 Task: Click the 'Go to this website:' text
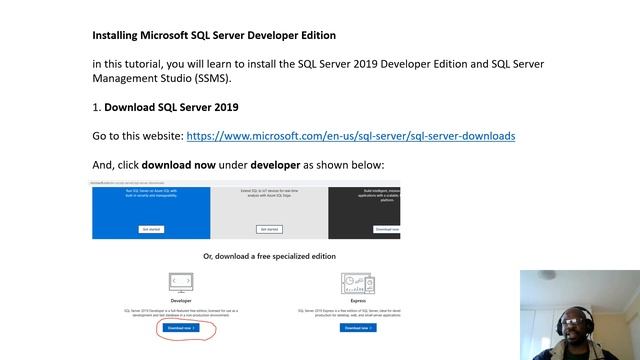138,136
